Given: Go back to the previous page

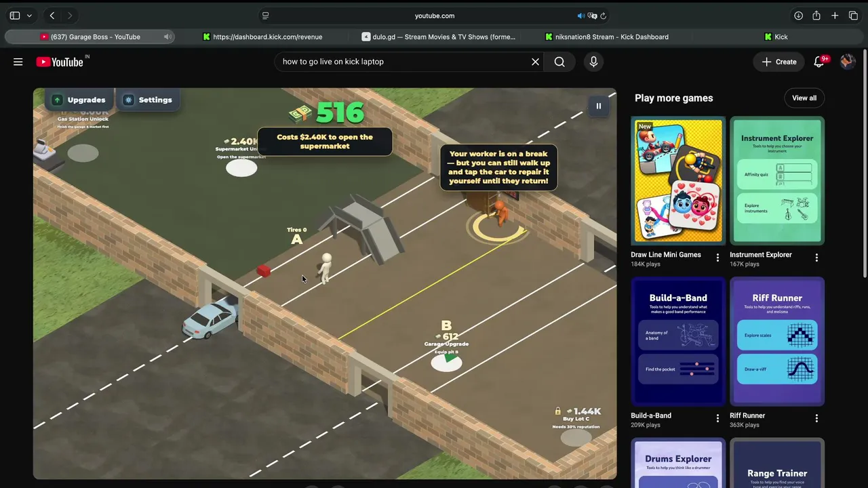Looking at the screenshot, I should tap(52, 16).
